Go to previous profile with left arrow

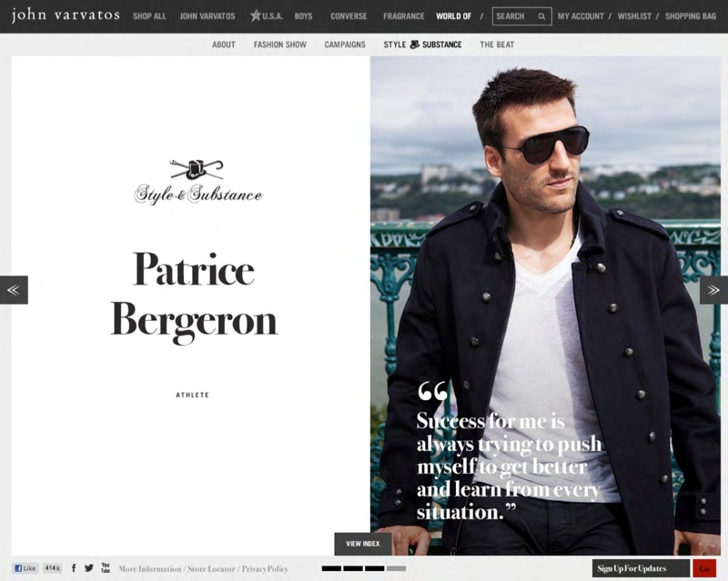(x=14, y=290)
